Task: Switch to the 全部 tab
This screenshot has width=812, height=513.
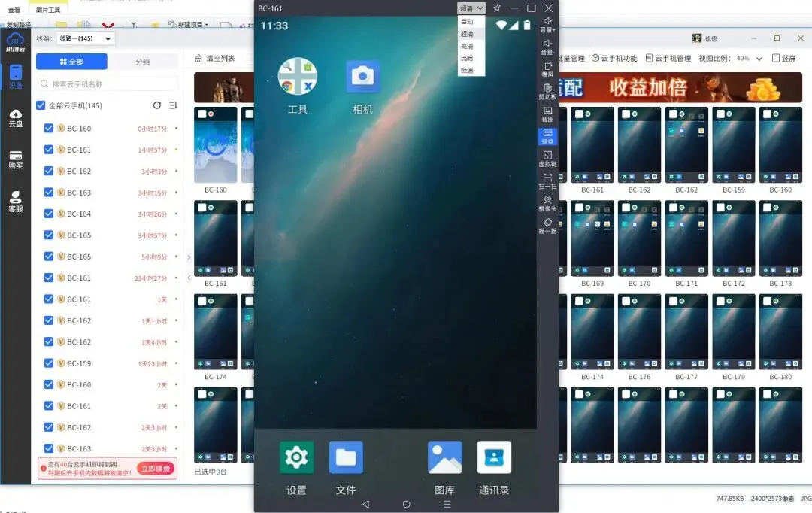Action: [x=71, y=62]
